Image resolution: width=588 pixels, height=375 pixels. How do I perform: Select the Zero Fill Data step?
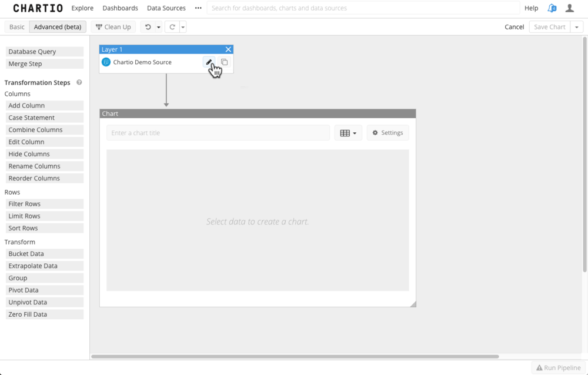click(45, 314)
